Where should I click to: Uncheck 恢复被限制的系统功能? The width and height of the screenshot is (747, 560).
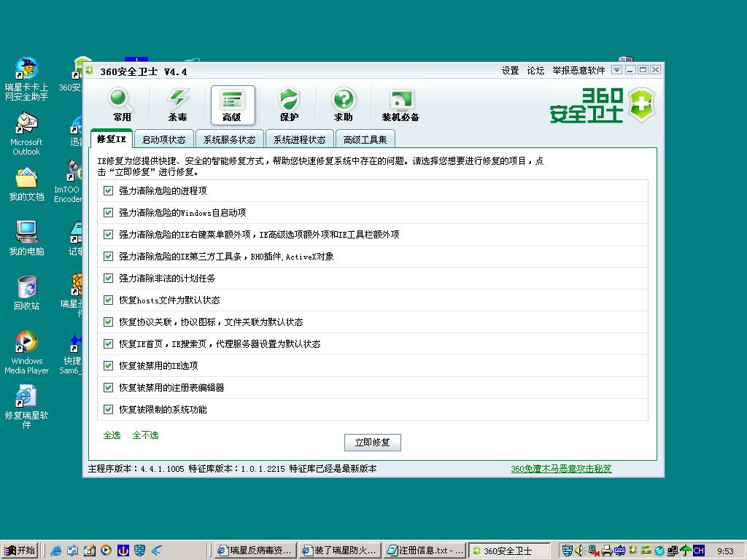tap(108, 410)
